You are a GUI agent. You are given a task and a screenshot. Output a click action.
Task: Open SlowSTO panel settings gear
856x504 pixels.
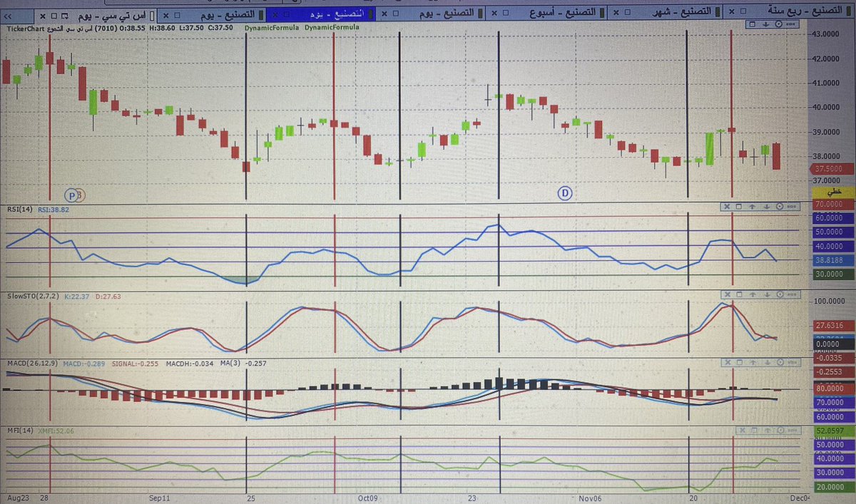tap(780, 294)
